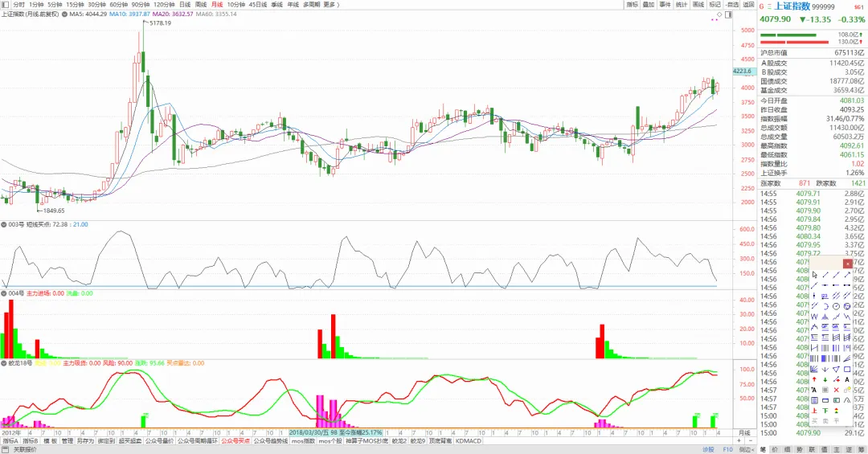
Task: Open the 指标 menu in top toolbar
Action: coord(633,5)
